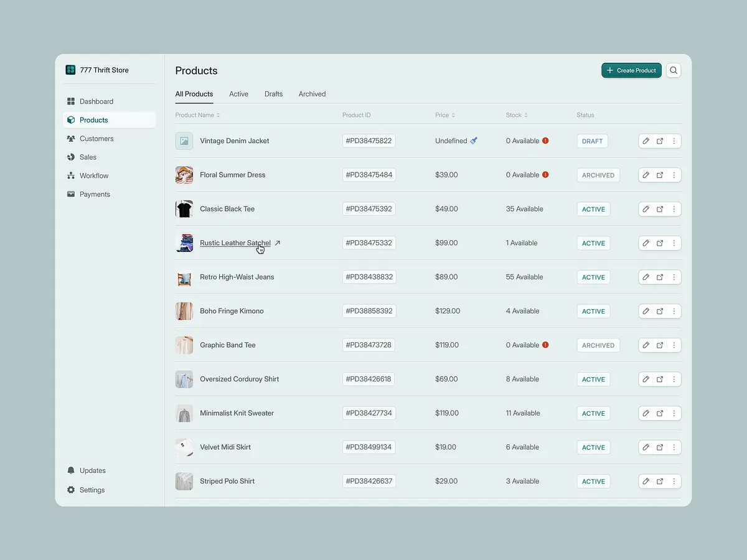Open the Sales section

88,157
